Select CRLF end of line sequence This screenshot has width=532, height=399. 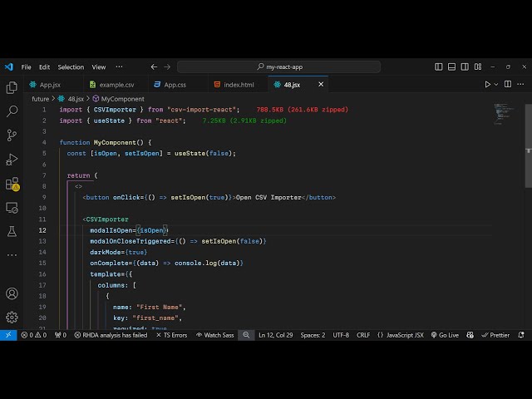pyautogui.click(x=363, y=335)
